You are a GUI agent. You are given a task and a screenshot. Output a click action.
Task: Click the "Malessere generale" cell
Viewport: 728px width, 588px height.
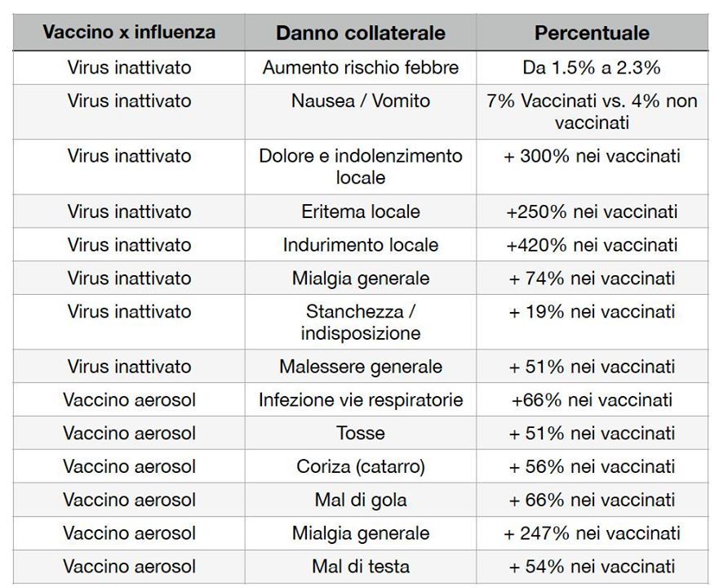click(360, 367)
